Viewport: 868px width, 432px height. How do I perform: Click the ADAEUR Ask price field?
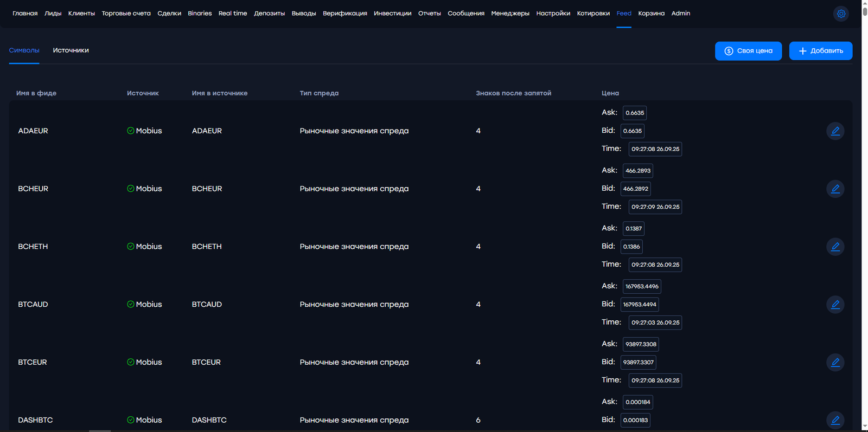635,113
